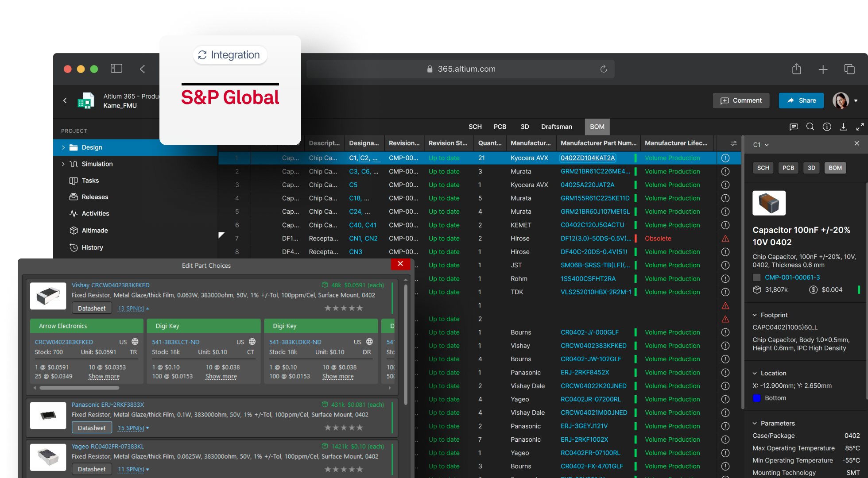Switch to the Draftsman tab

pos(556,127)
